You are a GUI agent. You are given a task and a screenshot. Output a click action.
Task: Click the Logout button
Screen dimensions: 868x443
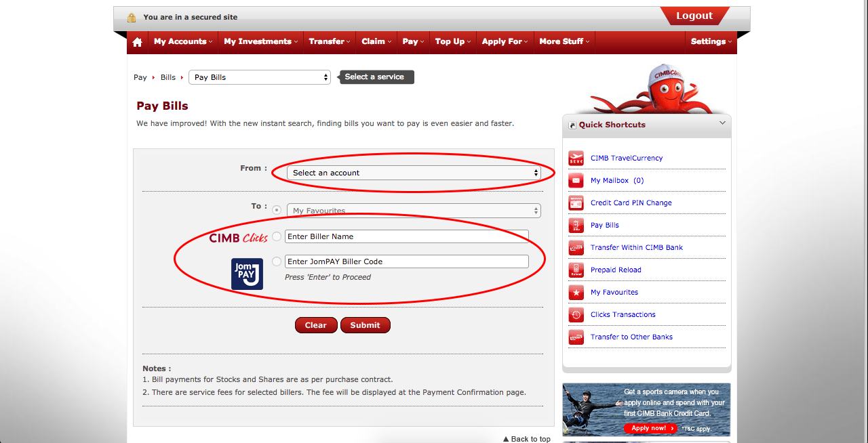(694, 16)
